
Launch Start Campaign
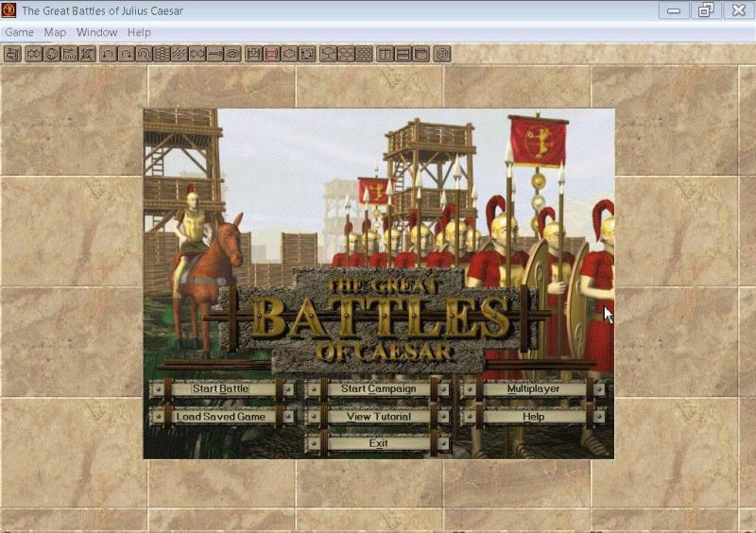[x=378, y=388]
